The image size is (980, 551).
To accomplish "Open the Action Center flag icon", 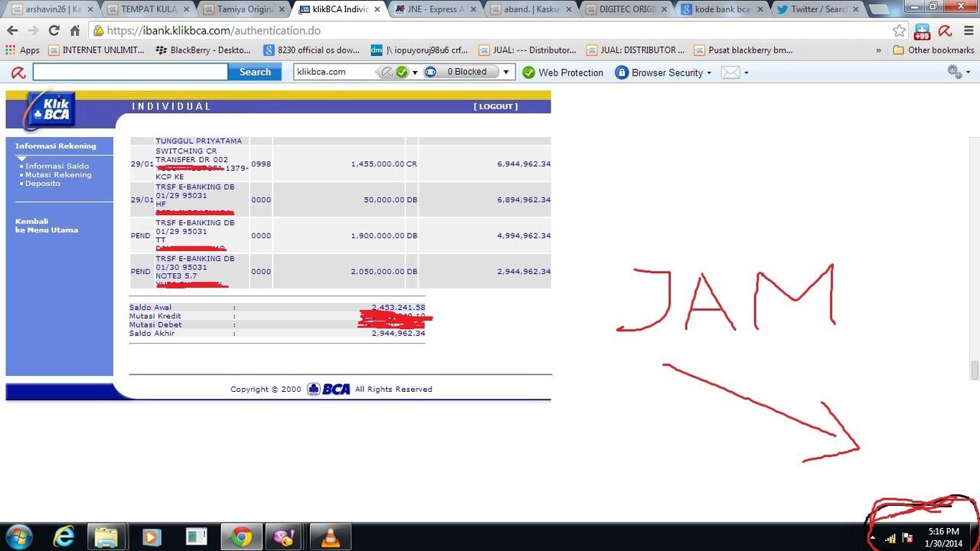I will tap(907, 538).
